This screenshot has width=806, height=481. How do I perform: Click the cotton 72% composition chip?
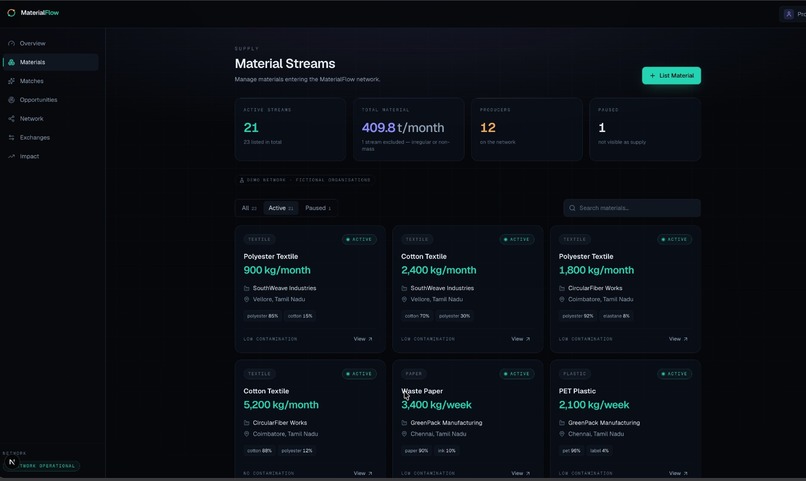[417, 316]
